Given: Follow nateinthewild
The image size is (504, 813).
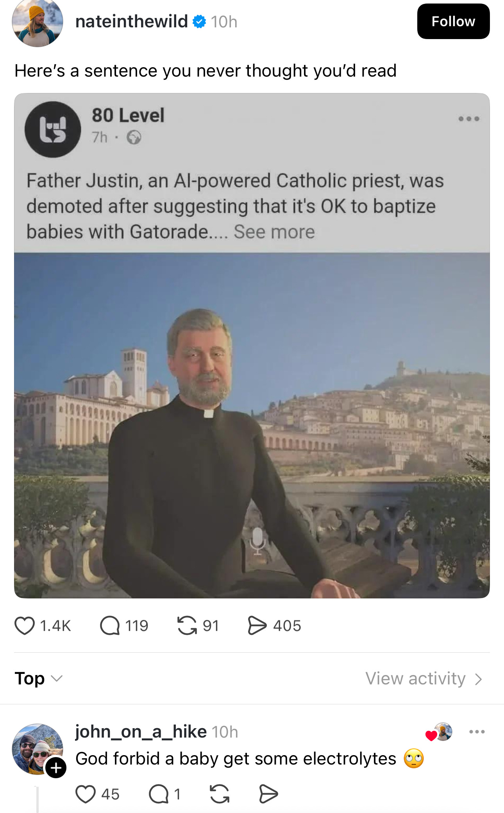Looking at the screenshot, I should 453,21.
